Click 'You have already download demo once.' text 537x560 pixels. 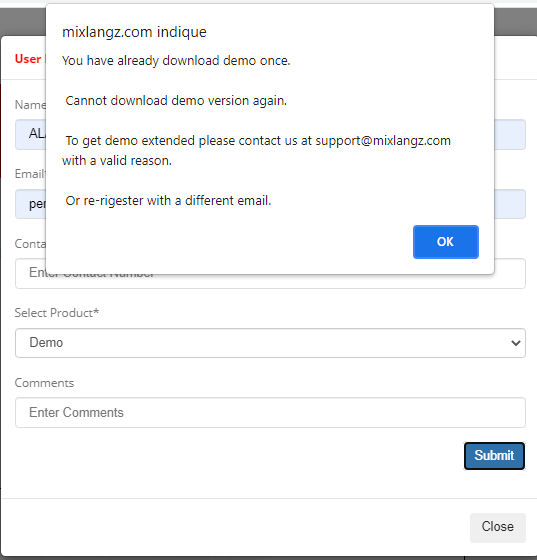coord(176,61)
